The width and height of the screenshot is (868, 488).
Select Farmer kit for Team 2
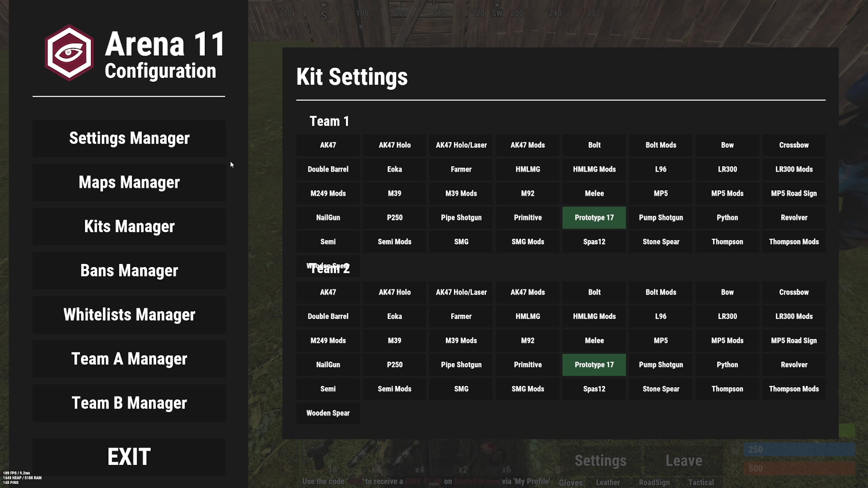(461, 317)
